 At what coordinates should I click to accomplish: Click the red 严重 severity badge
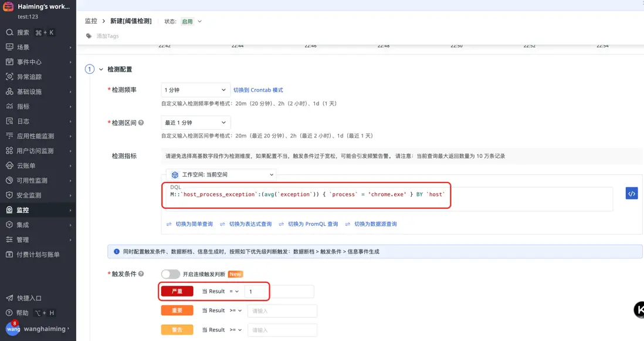pyautogui.click(x=177, y=291)
